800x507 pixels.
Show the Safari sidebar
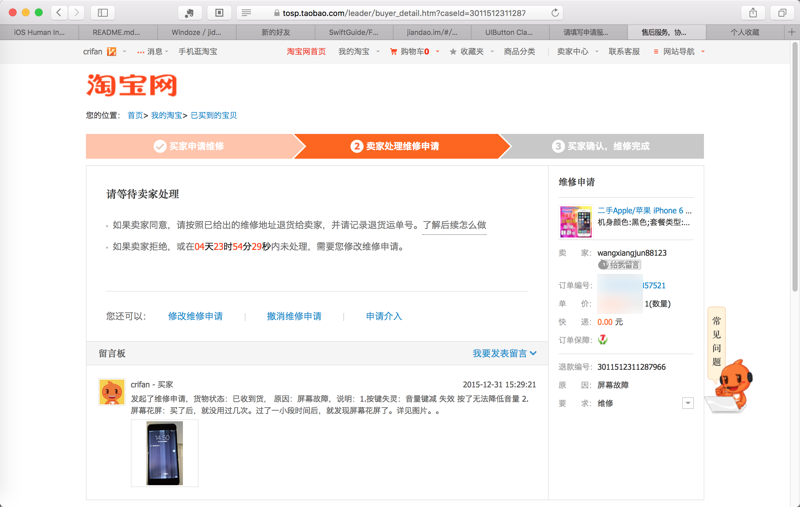[103, 12]
